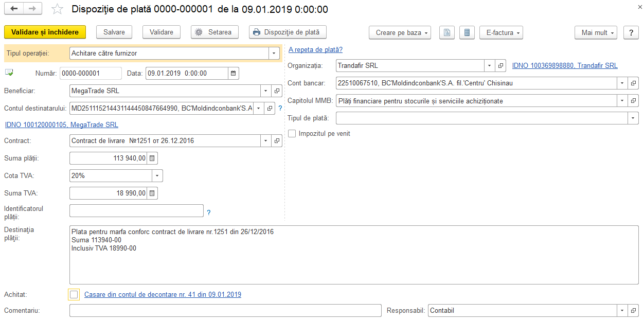Check the Achitat checkbox
The height and width of the screenshot is (320, 644).
click(74, 295)
